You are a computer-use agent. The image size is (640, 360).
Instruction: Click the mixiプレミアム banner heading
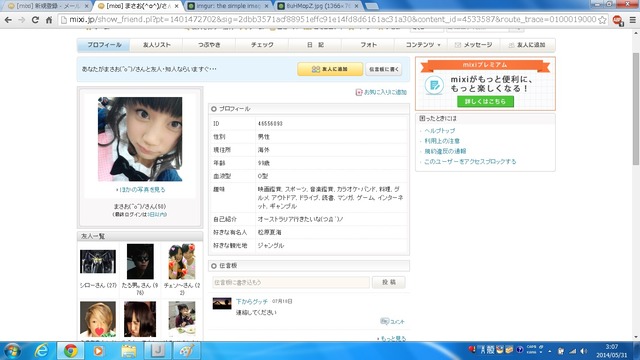coord(485,65)
